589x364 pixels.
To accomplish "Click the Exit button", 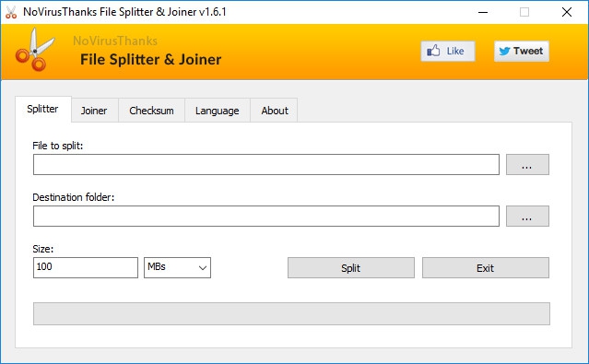I will (x=486, y=268).
